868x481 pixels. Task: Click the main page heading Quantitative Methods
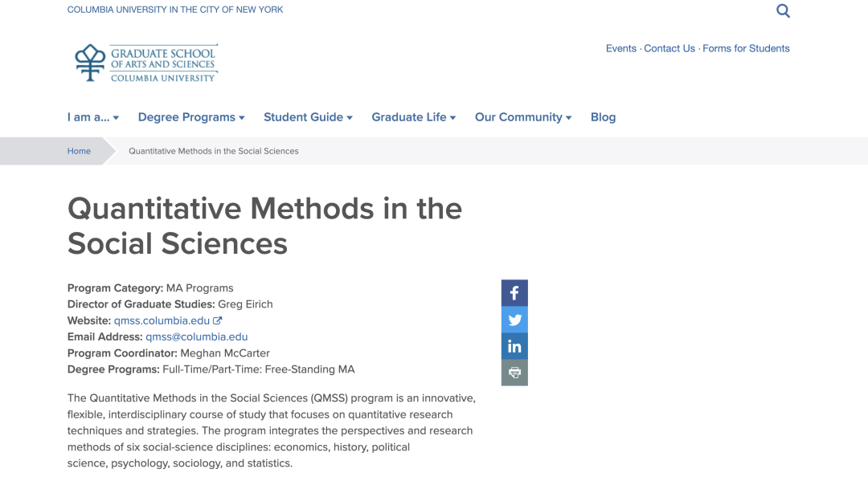[264, 226]
